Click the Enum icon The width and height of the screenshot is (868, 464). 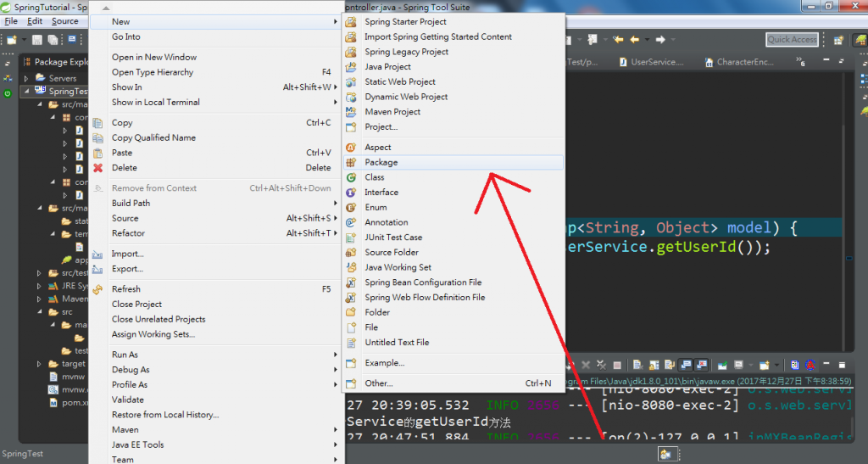click(351, 207)
